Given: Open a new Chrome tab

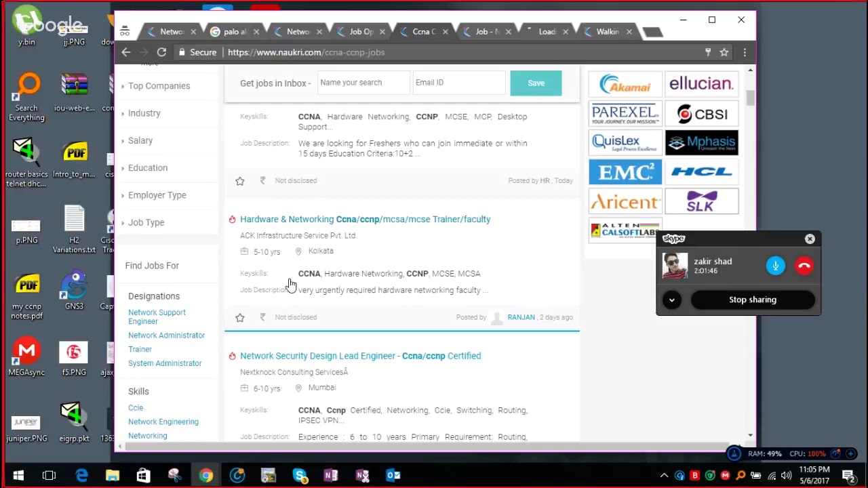Looking at the screenshot, I should click(652, 32).
